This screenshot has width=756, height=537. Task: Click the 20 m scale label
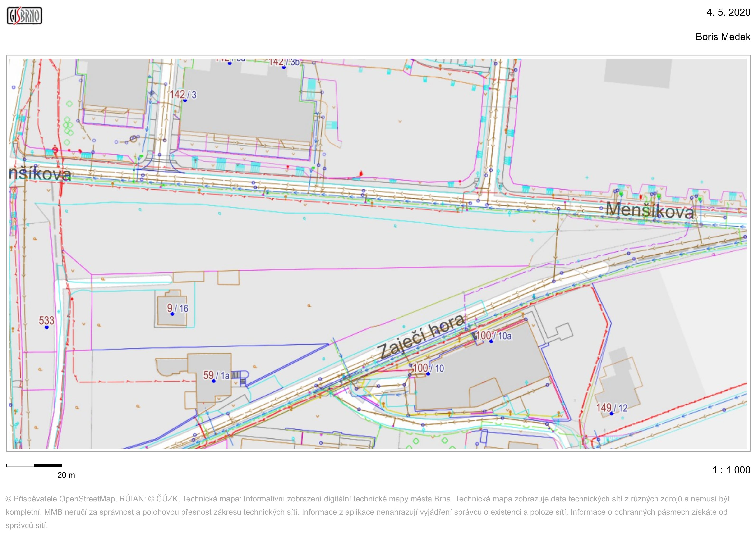point(66,475)
